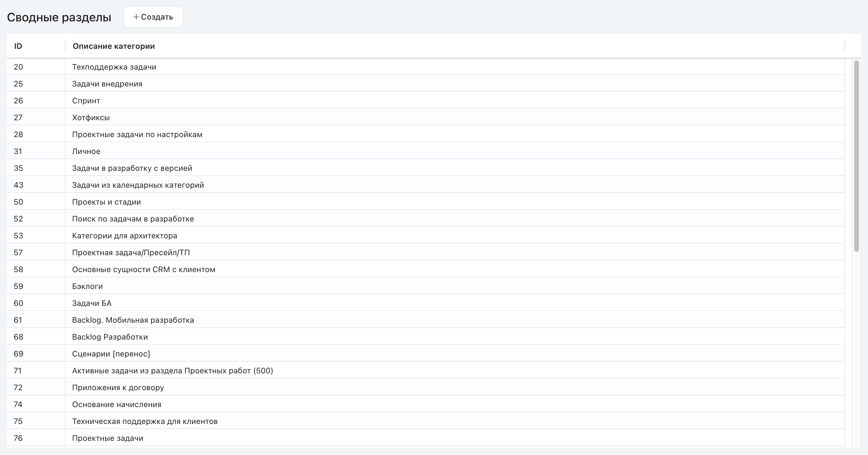Click Проектная задача/Пресейл/ТП row

426,252
